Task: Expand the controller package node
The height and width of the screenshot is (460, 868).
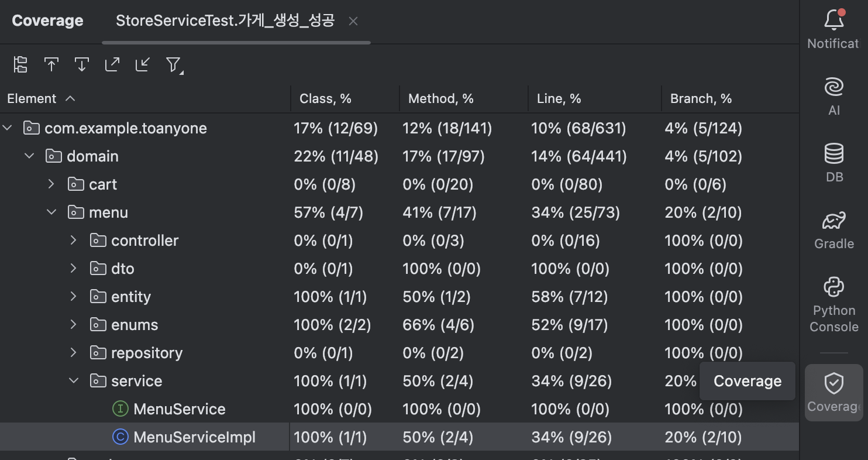Action: point(74,240)
